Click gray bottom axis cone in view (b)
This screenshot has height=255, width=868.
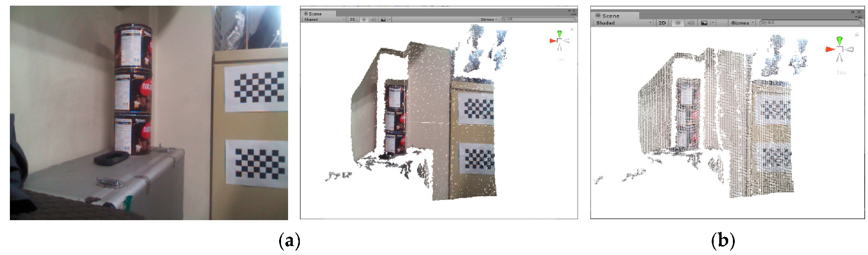pyautogui.click(x=839, y=57)
